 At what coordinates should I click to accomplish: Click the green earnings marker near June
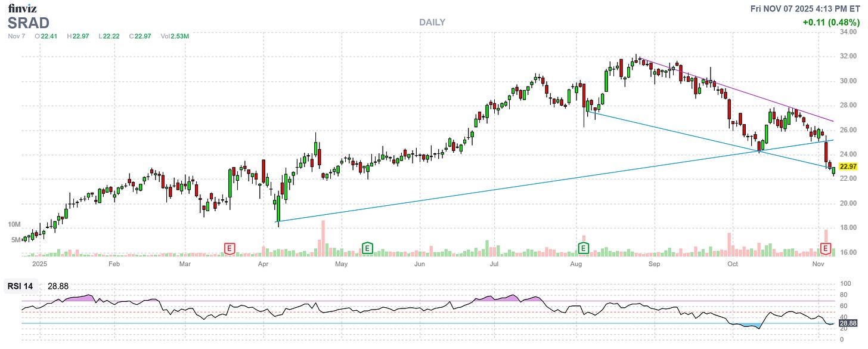(368, 247)
